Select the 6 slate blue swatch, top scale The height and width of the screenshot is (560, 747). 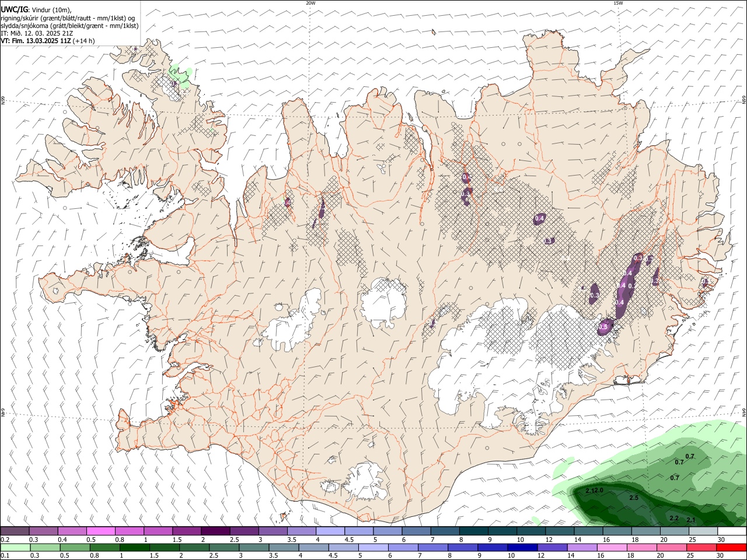[x=416, y=531]
